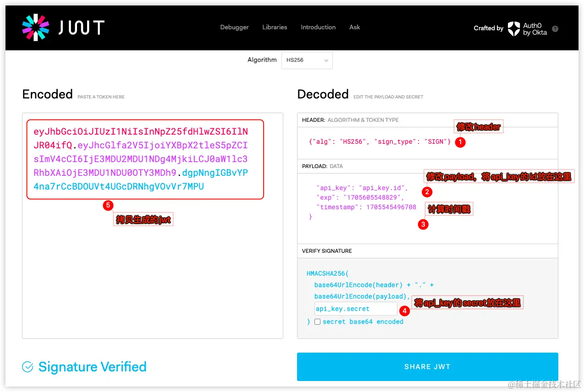Click the Ask nav item
The image size is (584, 392).
click(x=354, y=27)
